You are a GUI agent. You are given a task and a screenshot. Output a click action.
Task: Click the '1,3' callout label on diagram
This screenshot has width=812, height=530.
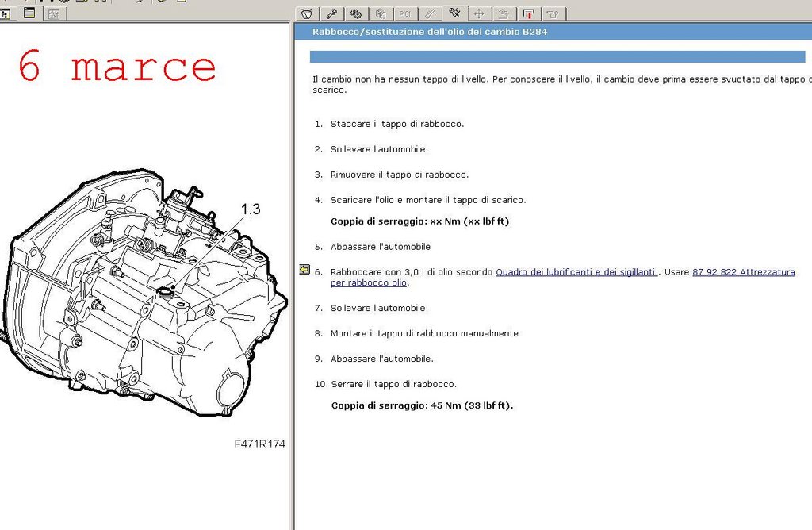[x=251, y=209]
